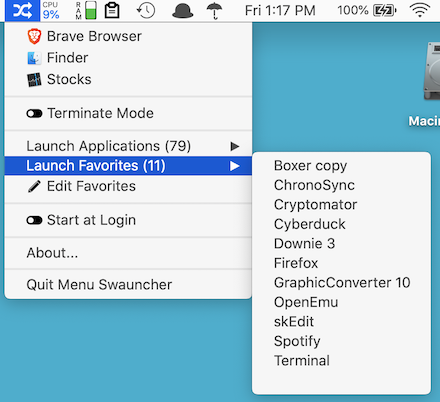Launch Cryptomator from favorites
The image size is (440, 402).
click(341, 205)
